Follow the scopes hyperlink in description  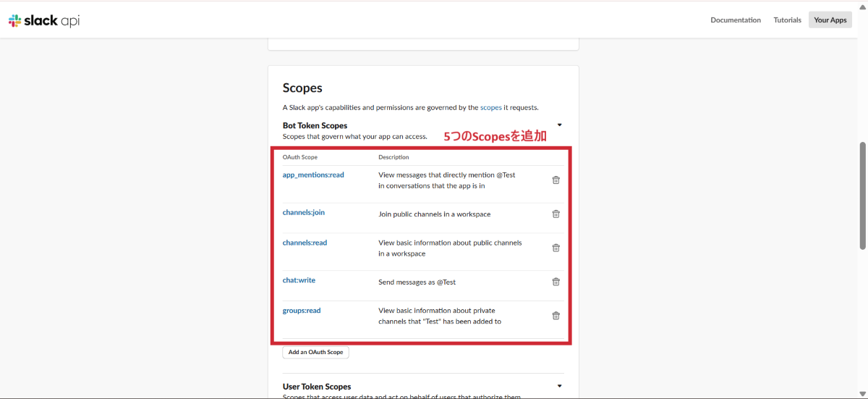(490, 108)
